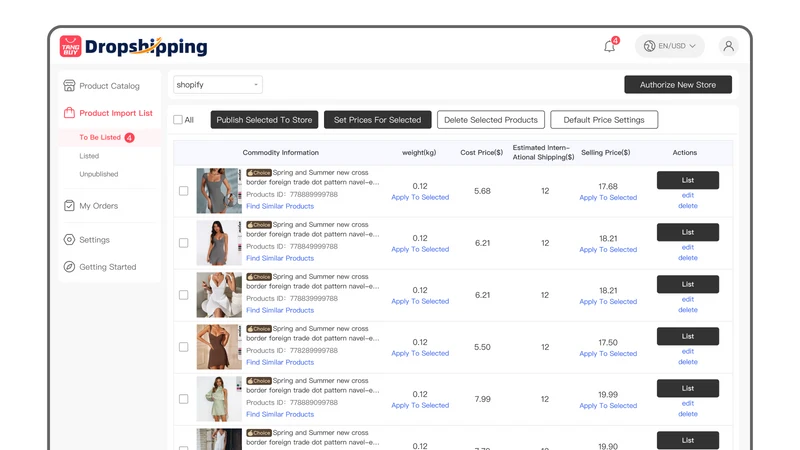
Task: Click the Selling Price($) column header
Action: [x=606, y=153]
